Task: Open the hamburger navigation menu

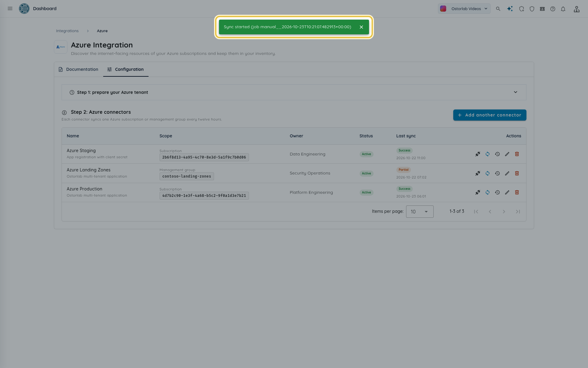Action: (x=10, y=9)
